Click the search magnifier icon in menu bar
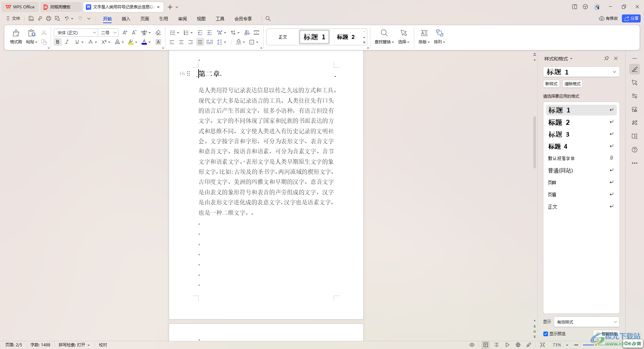The height and width of the screenshot is (349, 644). tap(268, 18)
